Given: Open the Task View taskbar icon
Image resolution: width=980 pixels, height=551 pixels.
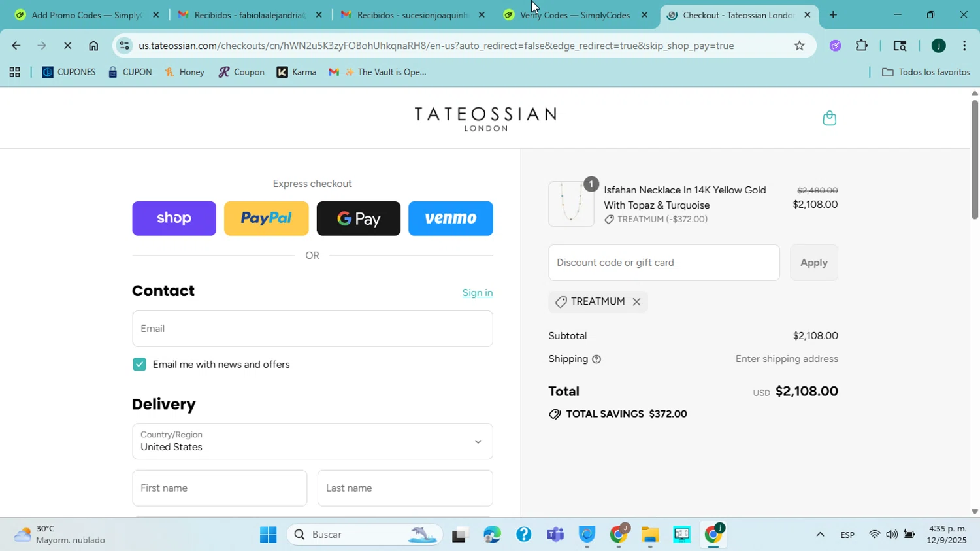Looking at the screenshot, I should click(x=461, y=535).
